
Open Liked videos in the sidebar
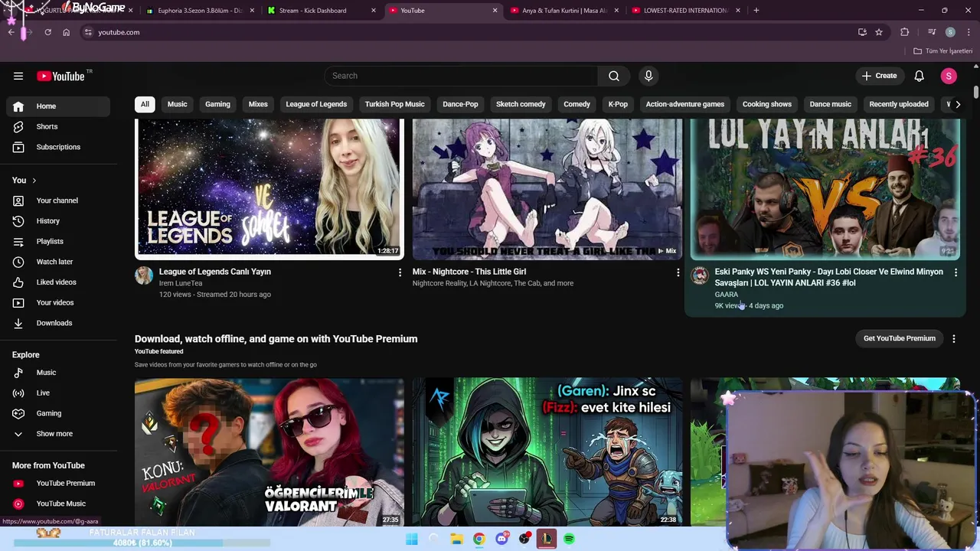pyautogui.click(x=60, y=282)
